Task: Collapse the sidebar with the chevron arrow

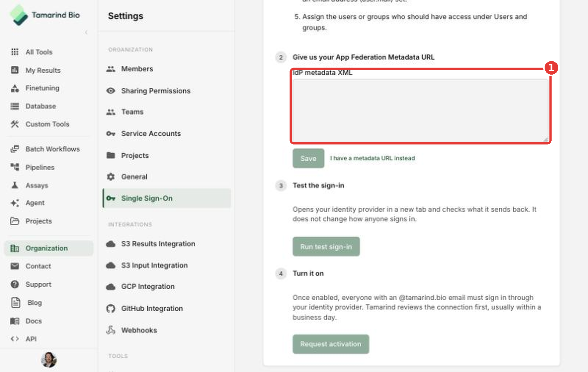Action: (x=86, y=32)
